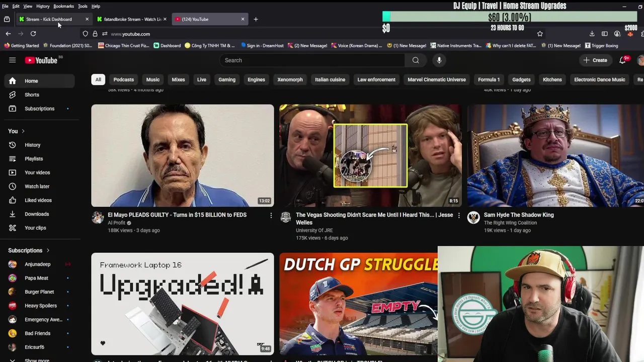Open the notifications bell

click(x=623, y=60)
